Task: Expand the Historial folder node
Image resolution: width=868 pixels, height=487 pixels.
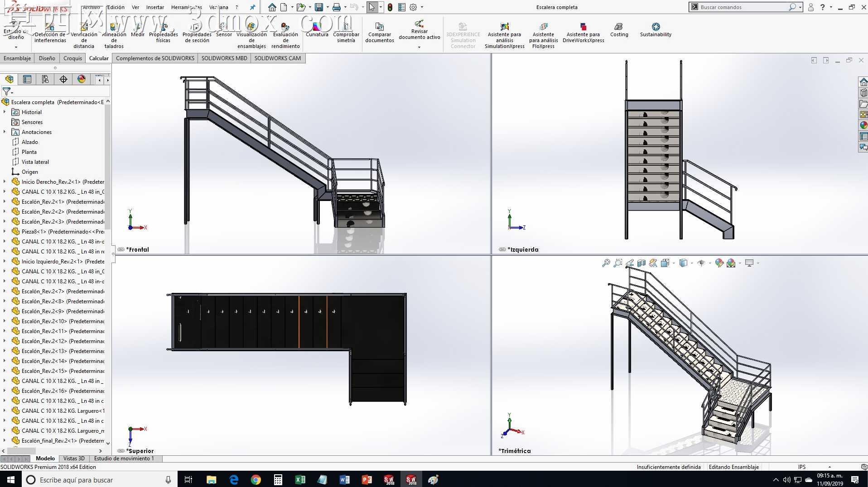Action: coord(5,112)
